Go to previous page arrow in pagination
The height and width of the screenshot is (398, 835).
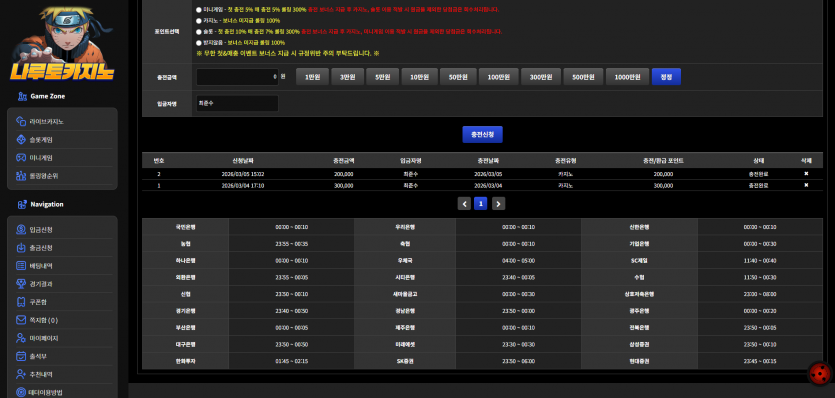pos(464,204)
